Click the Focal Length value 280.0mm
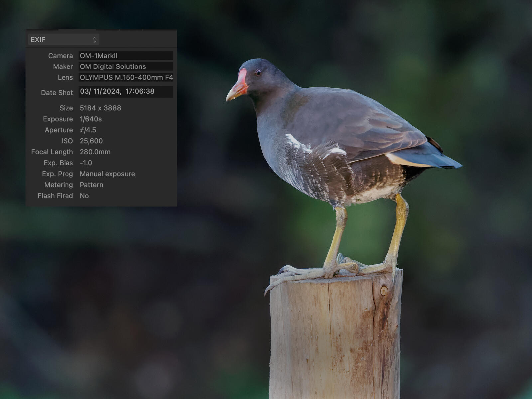This screenshot has height=399, width=532. click(x=95, y=152)
